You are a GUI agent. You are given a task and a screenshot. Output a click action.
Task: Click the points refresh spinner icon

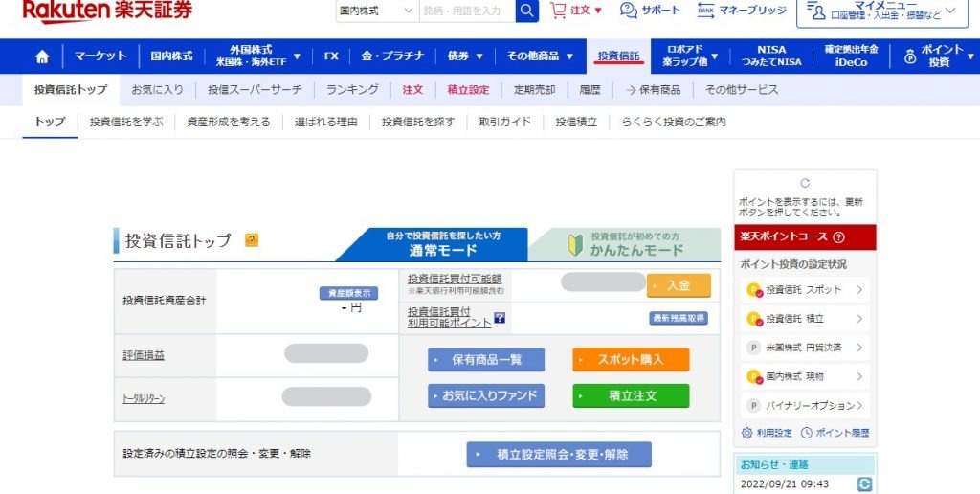tap(805, 183)
